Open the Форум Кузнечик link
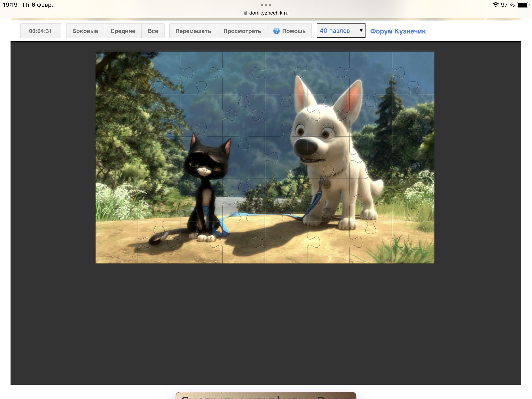The width and height of the screenshot is (532, 399). 398,31
